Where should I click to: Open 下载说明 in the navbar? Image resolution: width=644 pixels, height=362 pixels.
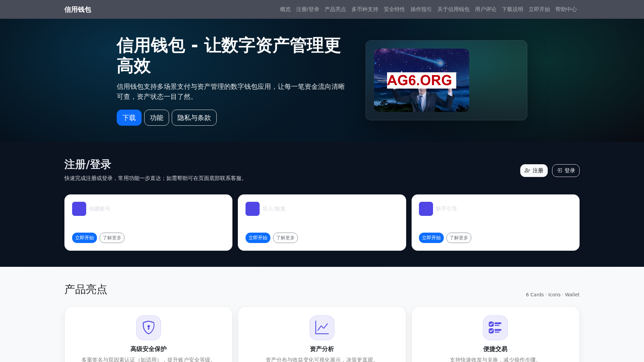click(513, 9)
